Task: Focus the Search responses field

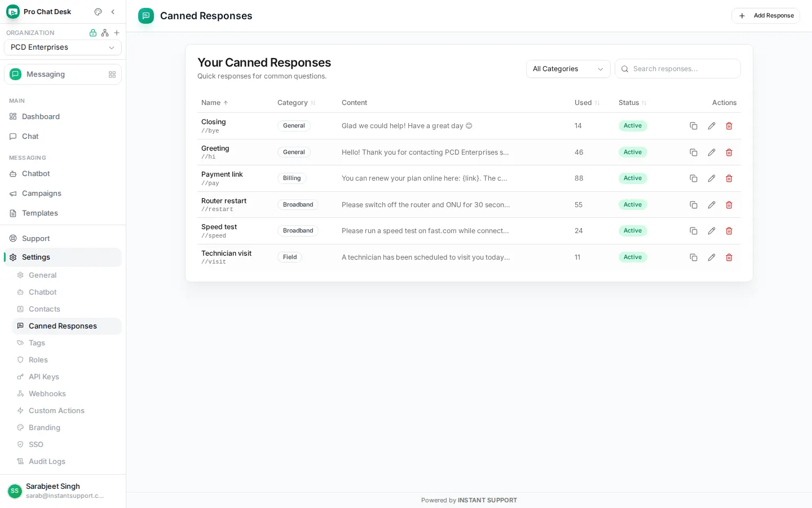Action: coord(678,69)
